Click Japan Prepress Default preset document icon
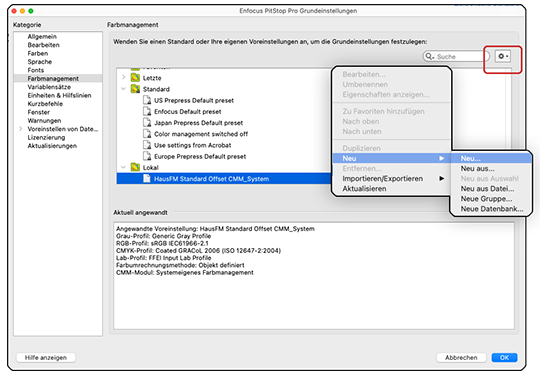540x379 pixels. click(x=147, y=123)
